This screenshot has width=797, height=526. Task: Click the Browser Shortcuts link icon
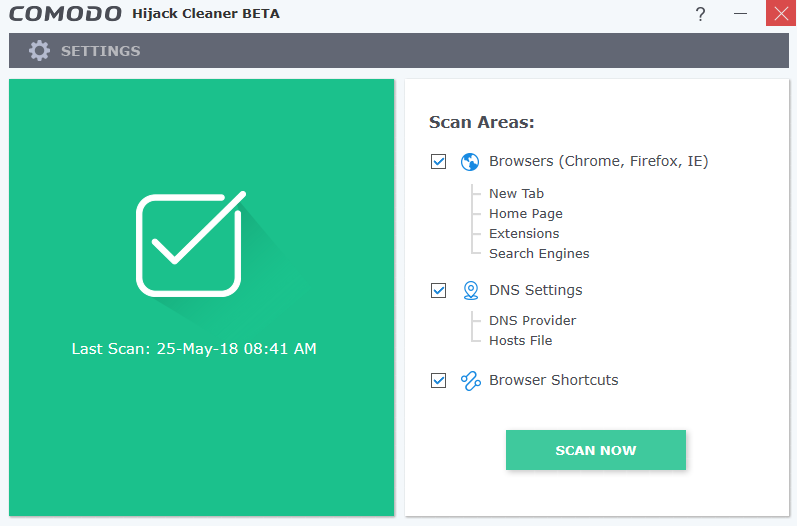[471, 381]
